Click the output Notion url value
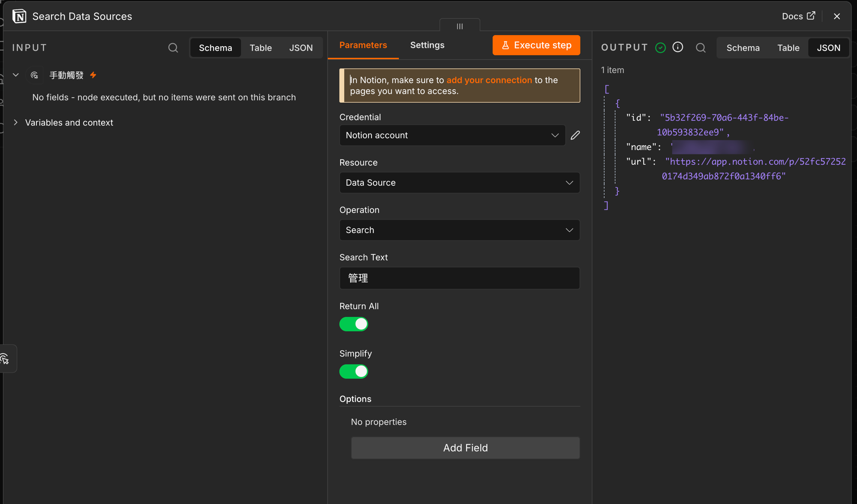This screenshot has width=857, height=504. tap(754, 169)
